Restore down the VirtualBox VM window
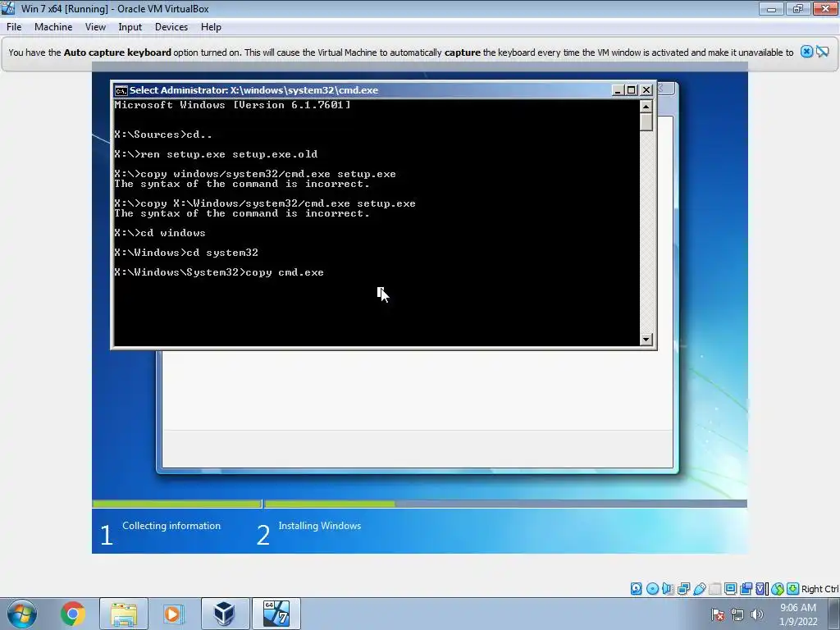840x630 pixels. 798,8
